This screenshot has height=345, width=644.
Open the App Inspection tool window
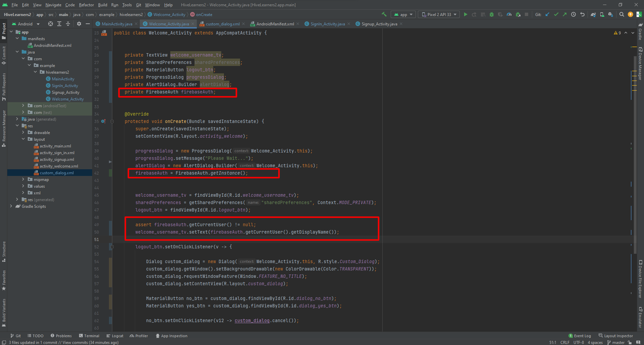tap(172, 336)
